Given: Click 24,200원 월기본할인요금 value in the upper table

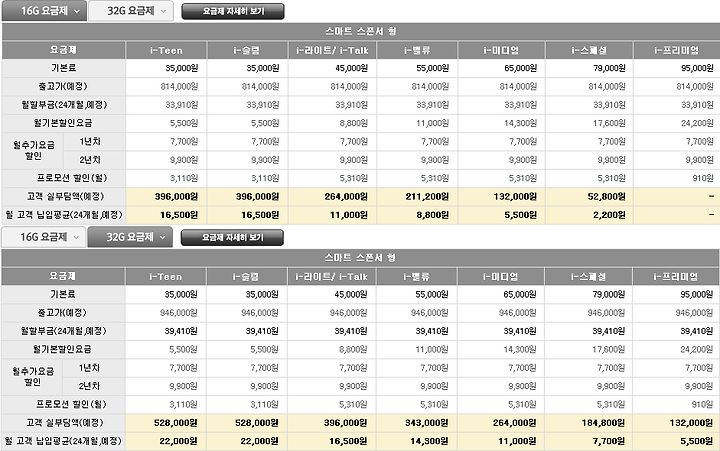Looking at the screenshot, I should coord(698,123).
